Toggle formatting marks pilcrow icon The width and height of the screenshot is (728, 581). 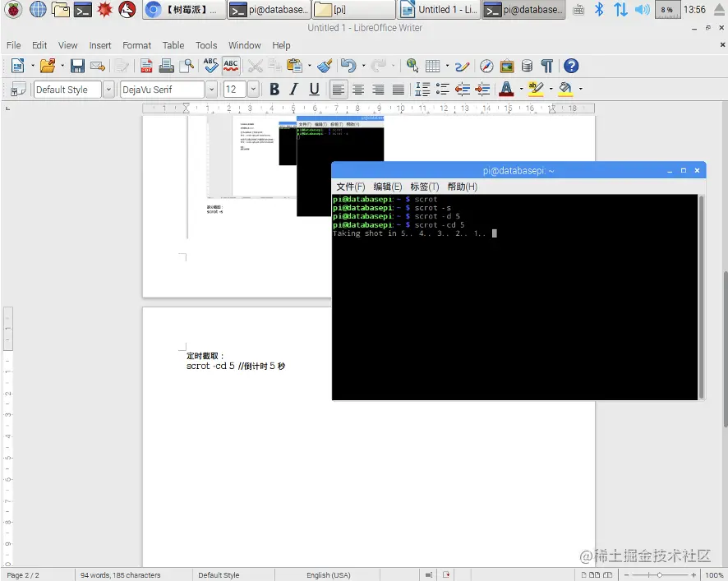pos(547,66)
